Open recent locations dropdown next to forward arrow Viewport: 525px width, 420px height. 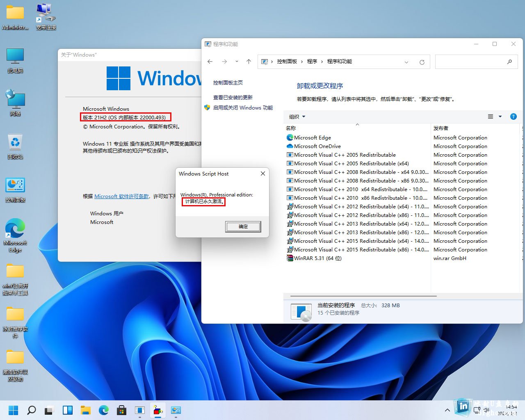237,62
